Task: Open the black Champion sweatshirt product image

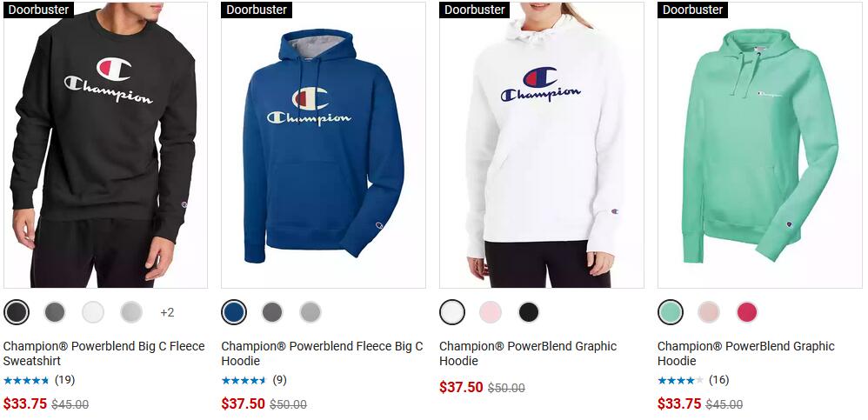Action: click(x=106, y=145)
